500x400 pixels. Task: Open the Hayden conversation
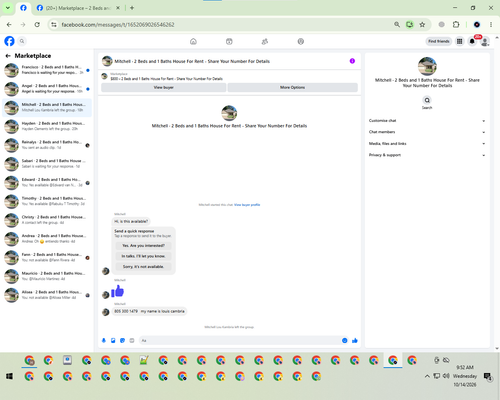pos(47,126)
